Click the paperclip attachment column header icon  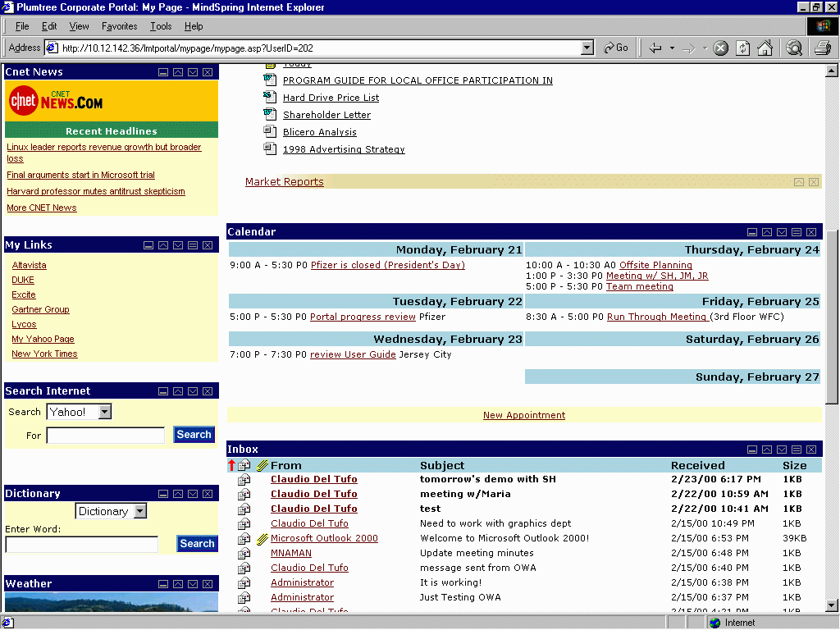(x=262, y=466)
